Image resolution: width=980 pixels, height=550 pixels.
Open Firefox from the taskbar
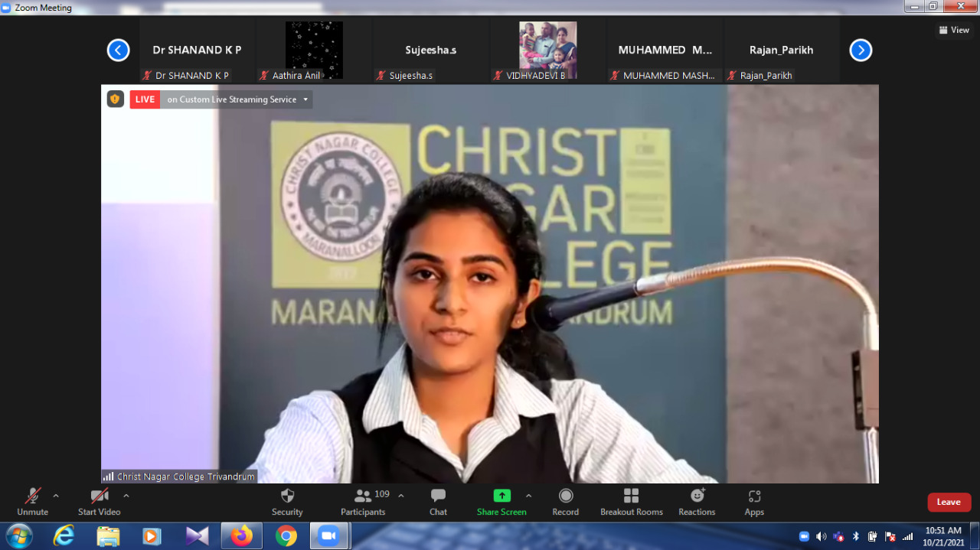click(241, 536)
